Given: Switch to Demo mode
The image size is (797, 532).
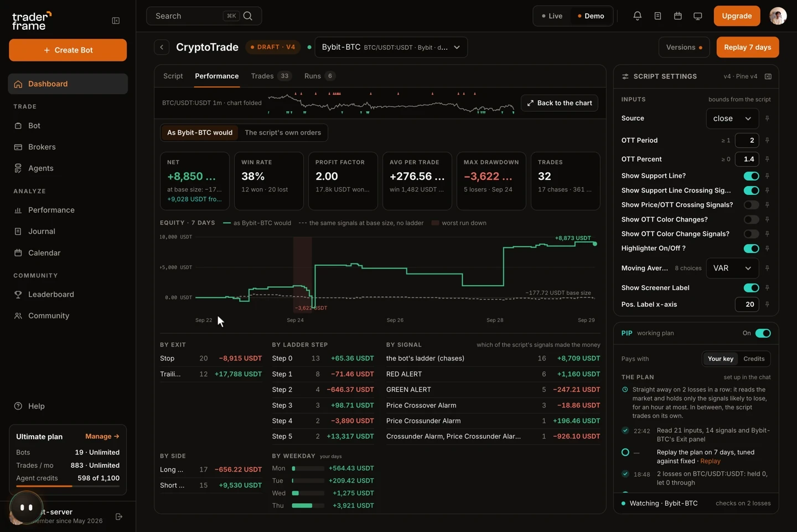Looking at the screenshot, I should tap(591, 16).
